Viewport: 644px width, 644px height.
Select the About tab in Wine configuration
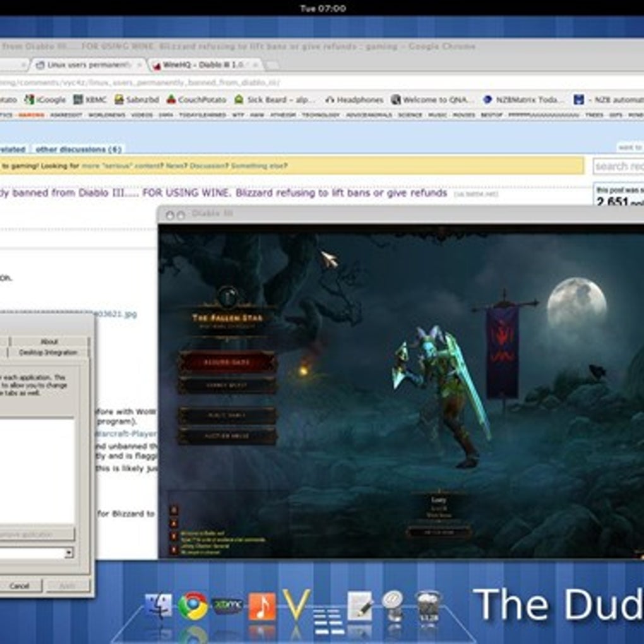coord(49,342)
